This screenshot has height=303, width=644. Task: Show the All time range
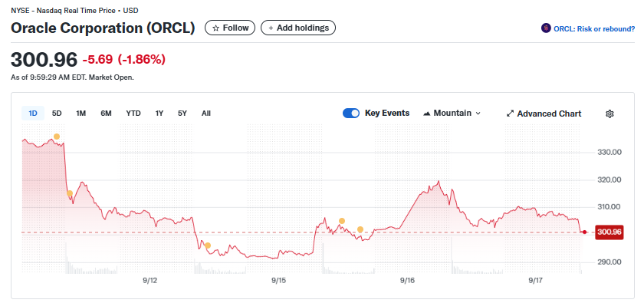pos(206,113)
